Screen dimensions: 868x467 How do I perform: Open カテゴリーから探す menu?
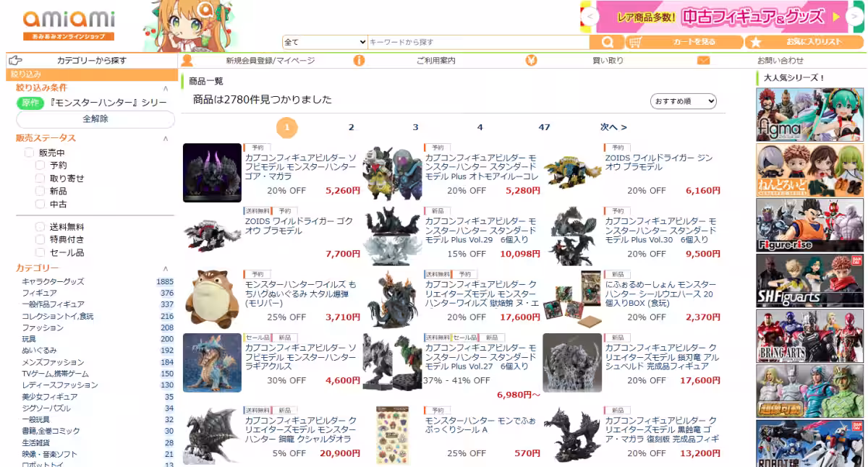pos(92,61)
